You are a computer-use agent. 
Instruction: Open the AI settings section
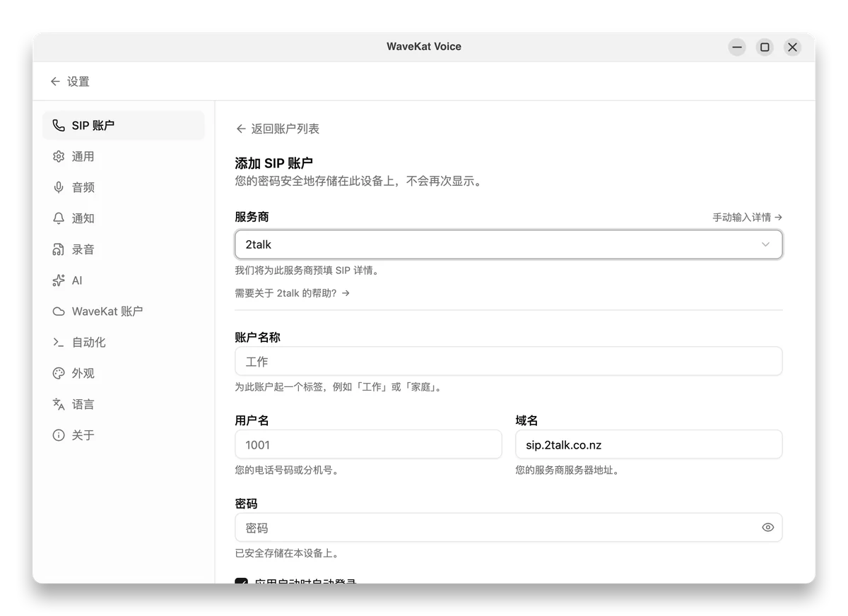tap(124, 280)
